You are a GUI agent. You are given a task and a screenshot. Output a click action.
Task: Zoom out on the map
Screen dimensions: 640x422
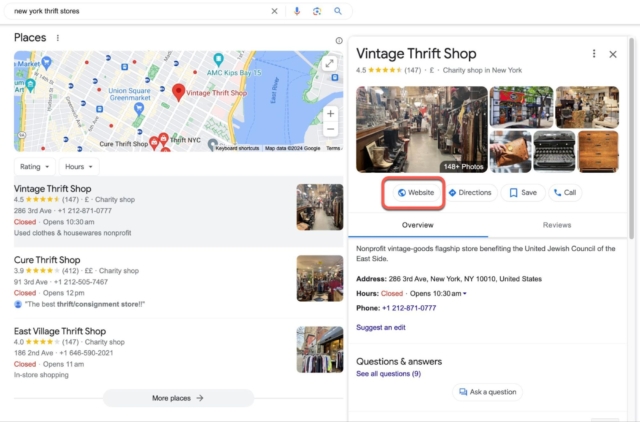click(330, 130)
